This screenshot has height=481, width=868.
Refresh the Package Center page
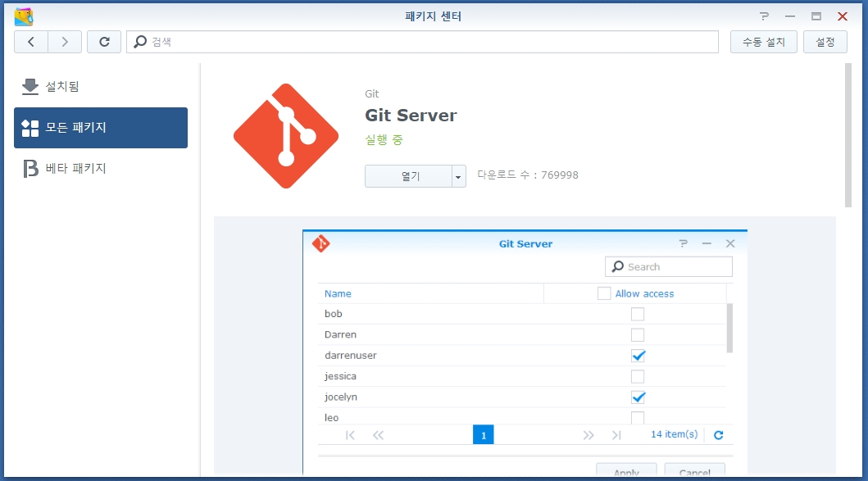coord(104,42)
